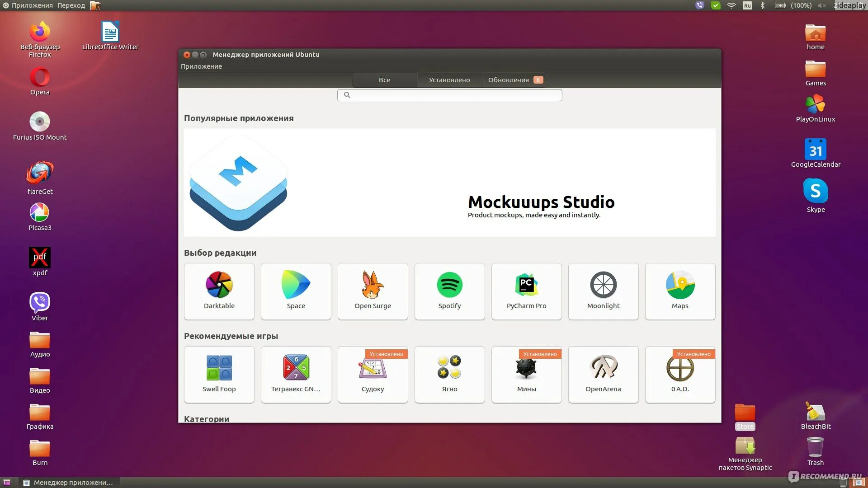
Task: Switch to the Обновления tab
Action: 515,80
